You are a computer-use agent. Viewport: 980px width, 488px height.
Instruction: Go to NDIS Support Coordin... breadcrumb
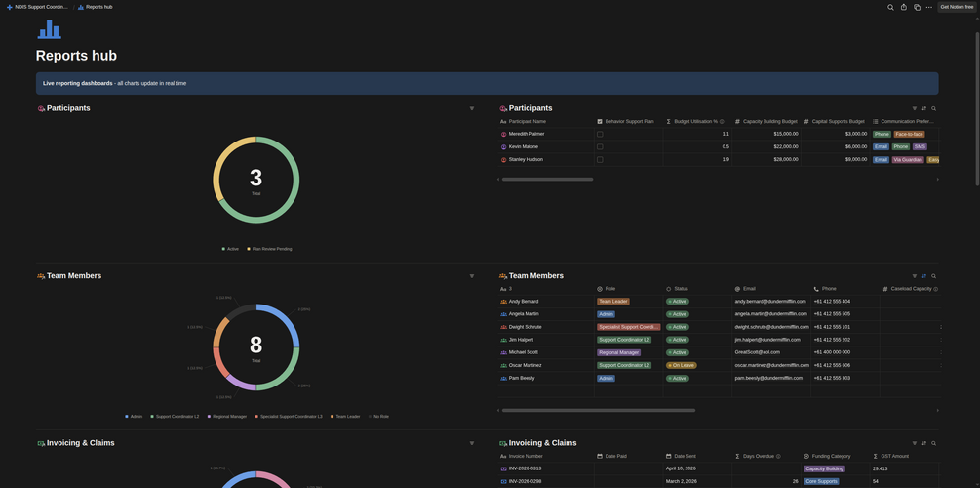click(x=37, y=7)
